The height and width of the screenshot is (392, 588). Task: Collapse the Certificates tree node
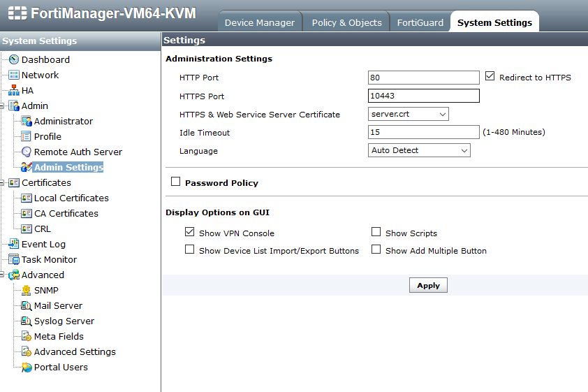click(x=3, y=183)
